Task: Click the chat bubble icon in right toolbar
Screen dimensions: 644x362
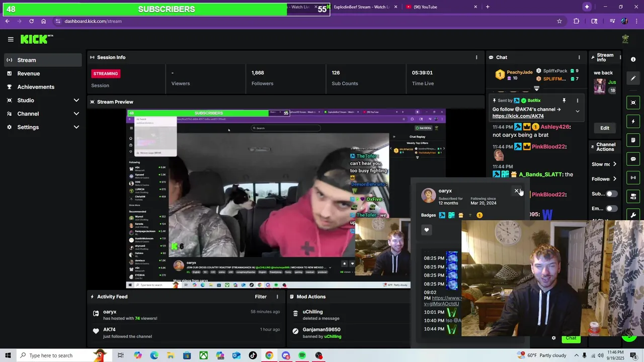Action: tap(633, 159)
